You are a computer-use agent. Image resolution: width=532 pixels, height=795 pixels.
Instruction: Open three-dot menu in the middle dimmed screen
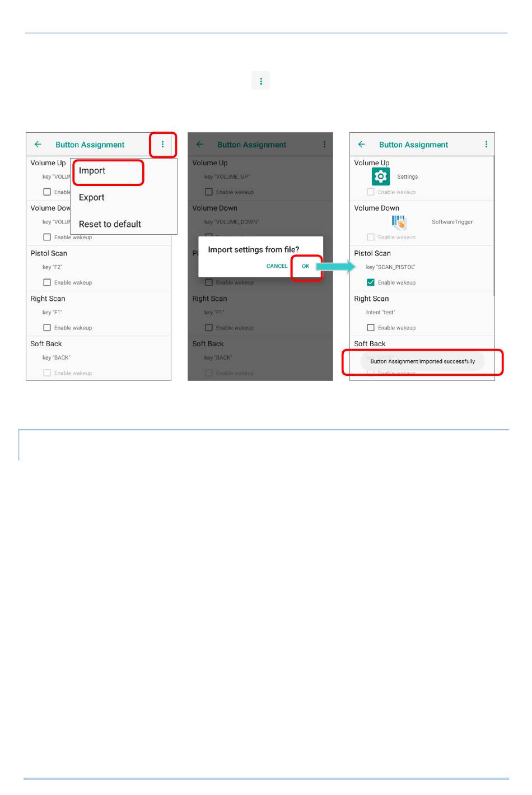point(324,145)
